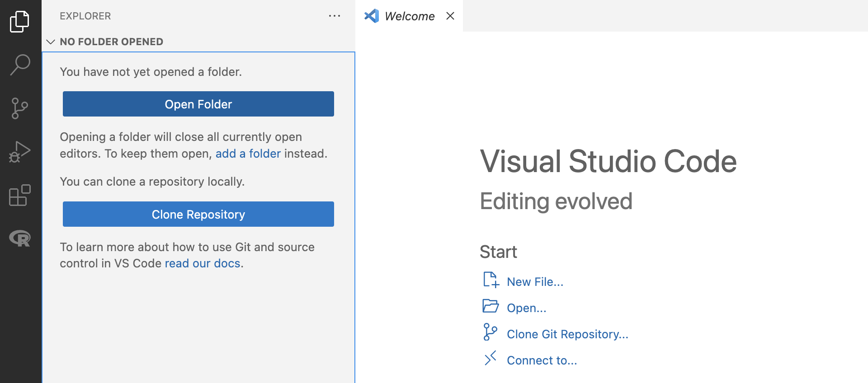Click the Connect to... link
This screenshot has width=868, height=383.
pyautogui.click(x=542, y=360)
